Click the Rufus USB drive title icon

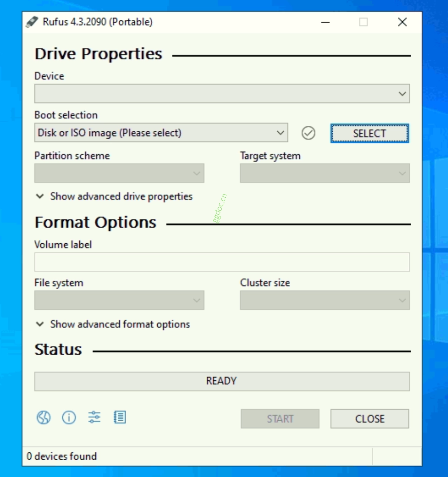pyautogui.click(x=32, y=22)
